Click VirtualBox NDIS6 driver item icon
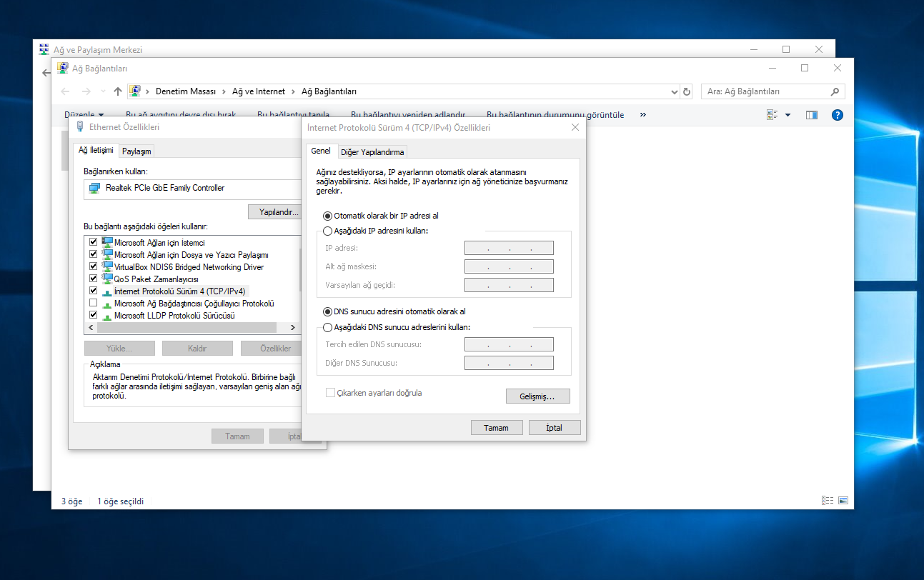Viewport: 924px width, 580px height. pyautogui.click(x=107, y=266)
